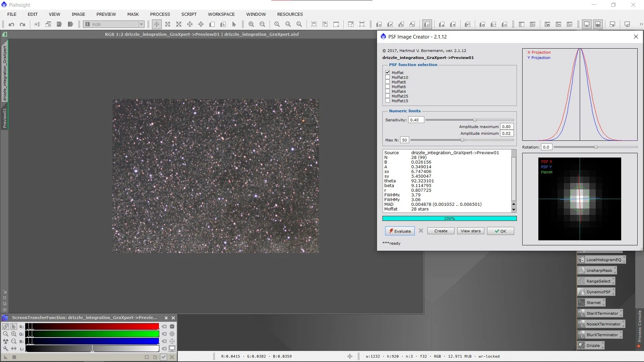Open the SCRIPT menu
644x362 pixels.
[189, 14]
